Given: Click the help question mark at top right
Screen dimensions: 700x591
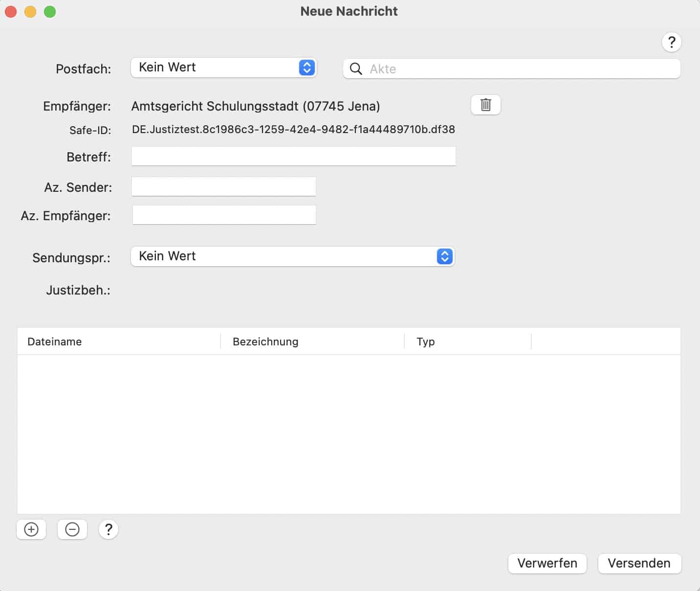Looking at the screenshot, I should [671, 42].
